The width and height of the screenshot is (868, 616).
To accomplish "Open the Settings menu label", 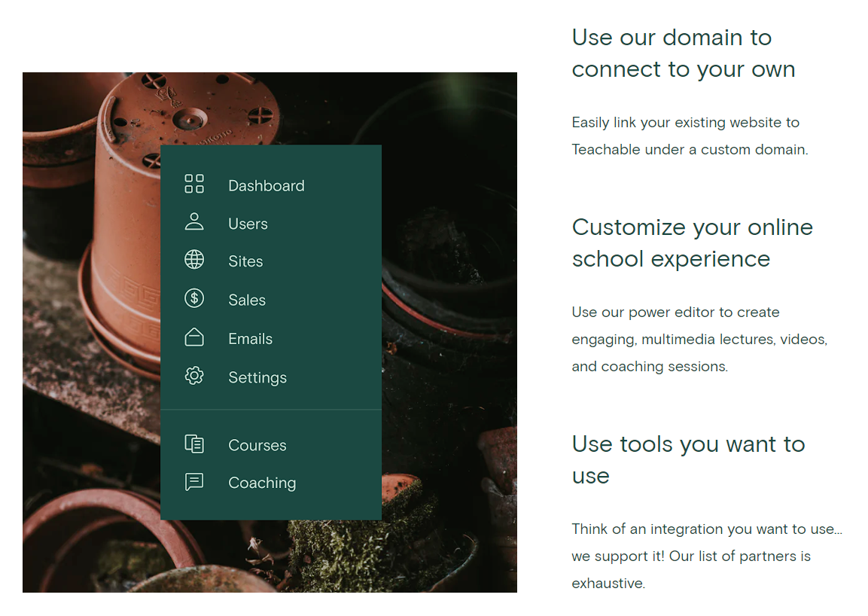I will pos(257,378).
